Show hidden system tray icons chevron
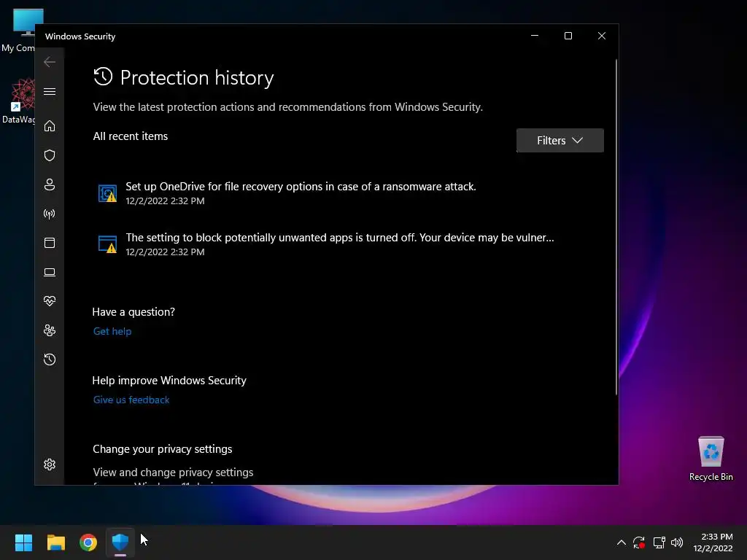 pos(622,542)
